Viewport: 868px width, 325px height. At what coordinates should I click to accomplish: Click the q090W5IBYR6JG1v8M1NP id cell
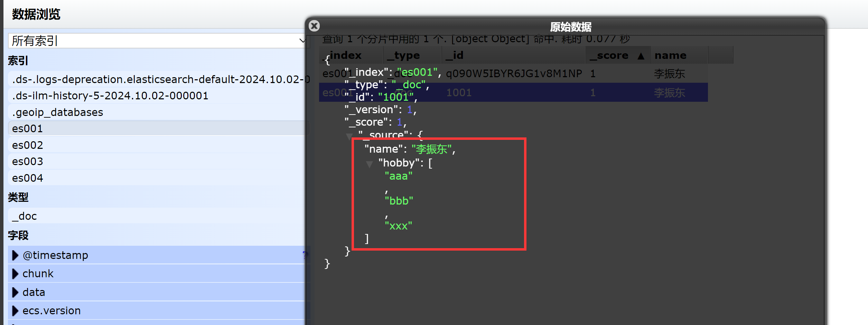click(514, 73)
